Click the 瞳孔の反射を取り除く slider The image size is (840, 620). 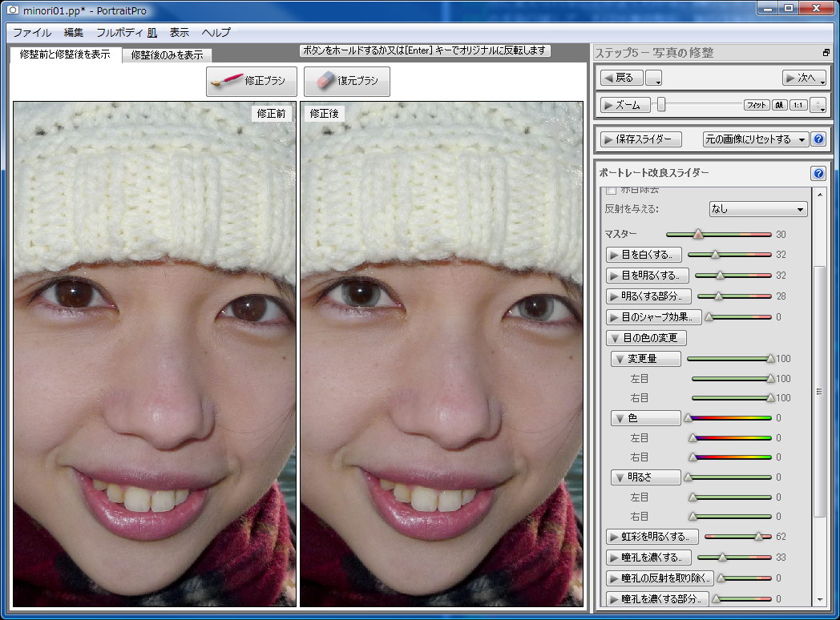745,578
